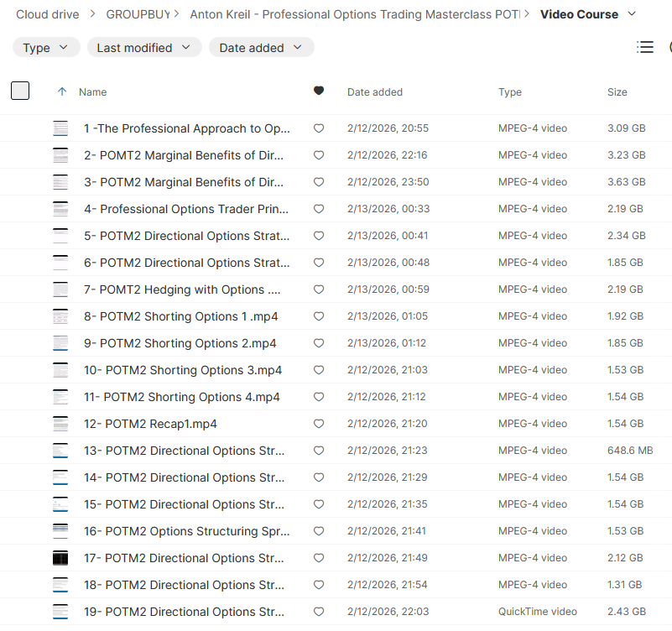
Task: Select all files with header checkbox
Action: pyautogui.click(x=20, y=91)
